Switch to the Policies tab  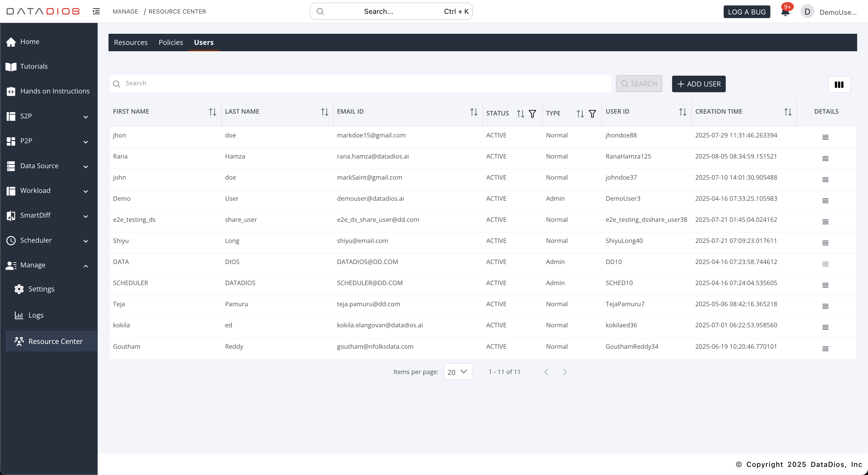tap(171, 42)
